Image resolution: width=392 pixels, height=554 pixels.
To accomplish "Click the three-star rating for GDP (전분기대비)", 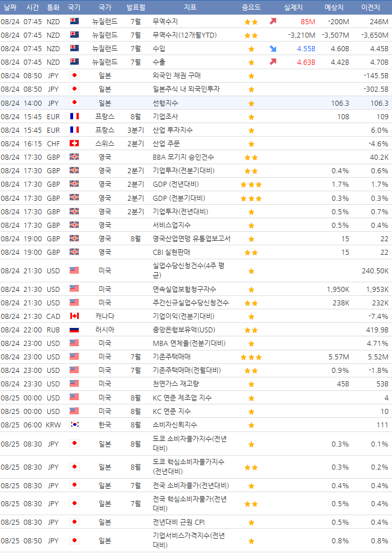I will [251, 199].
